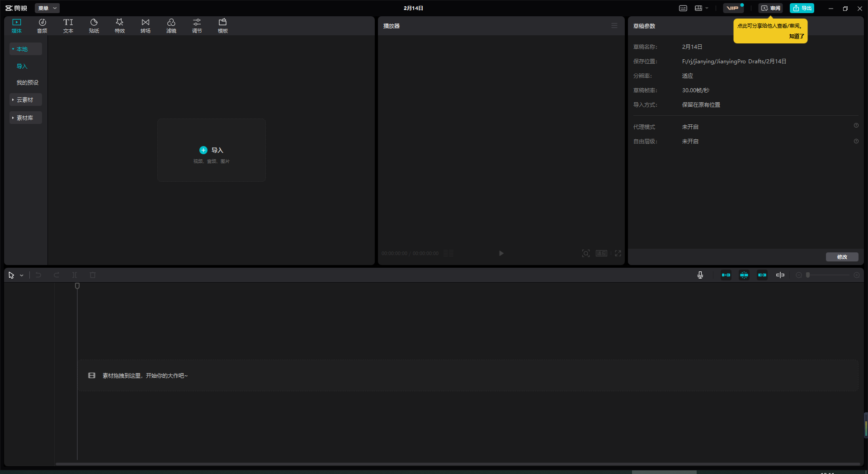Collapse the 本地 (Local) section
Viewport: 868px width, 474px height.
pos(26,49)
